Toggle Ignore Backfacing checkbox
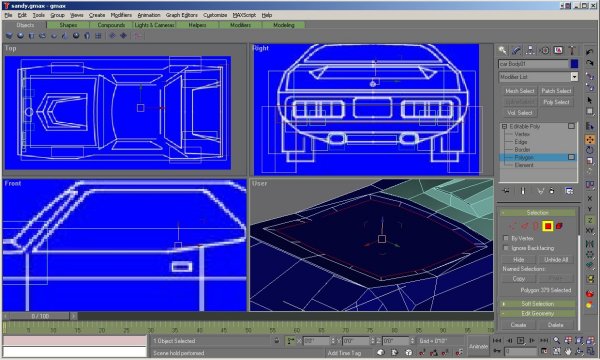This screenshot has width=600, height=360. click(x=506, y=248)
